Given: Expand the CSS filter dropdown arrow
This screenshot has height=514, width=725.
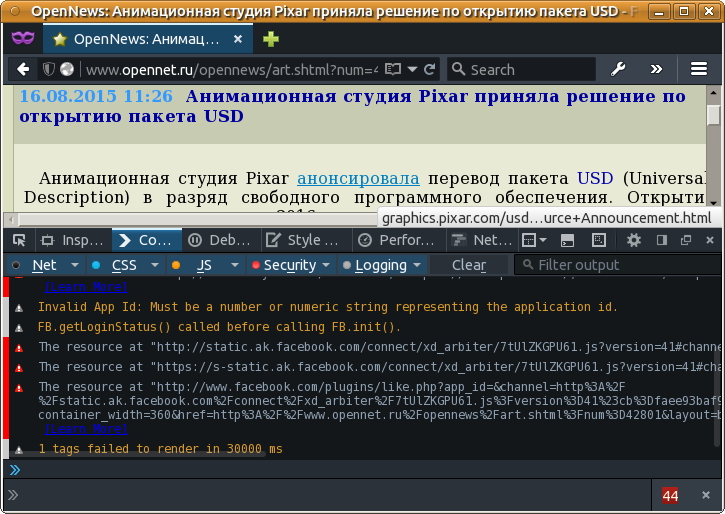Looking at the screenshot, I should [155, 265].
